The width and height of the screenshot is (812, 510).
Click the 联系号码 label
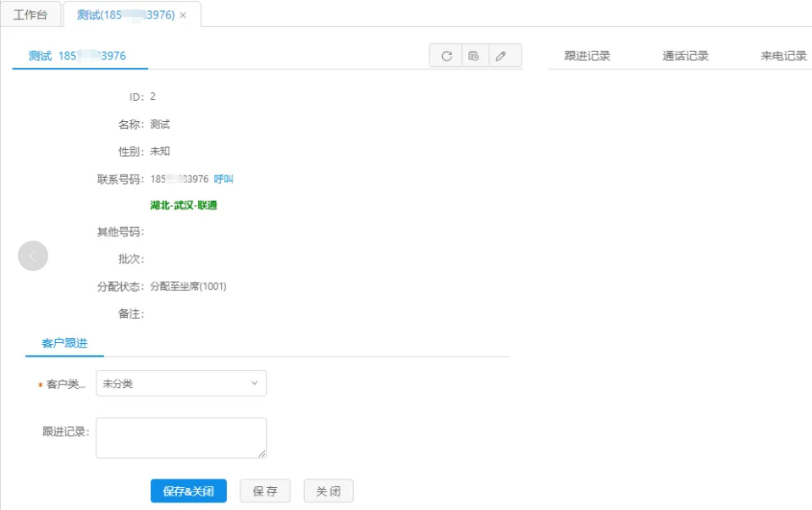[120, 180]
